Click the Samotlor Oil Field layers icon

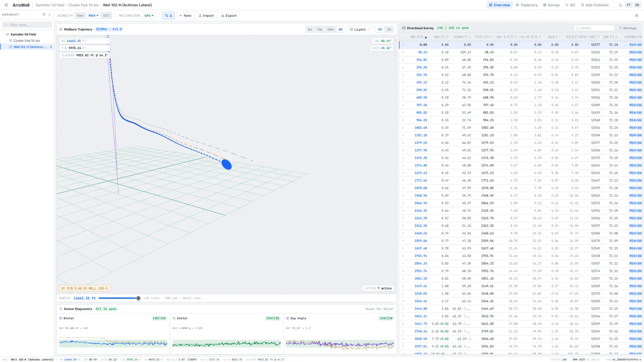tap(8, 34)
